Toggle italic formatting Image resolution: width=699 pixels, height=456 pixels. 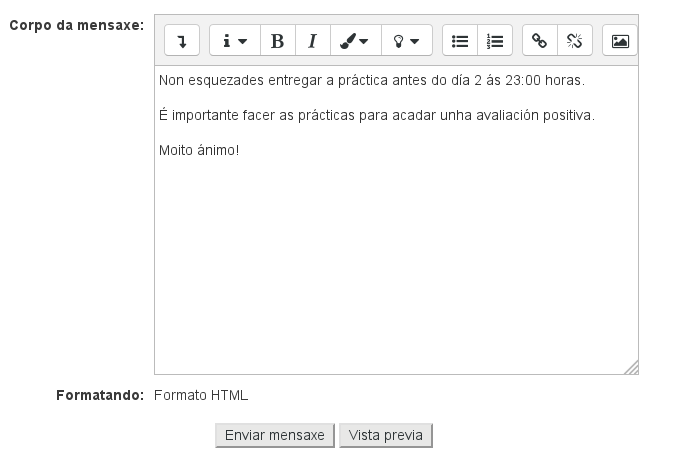click(312, 41)
